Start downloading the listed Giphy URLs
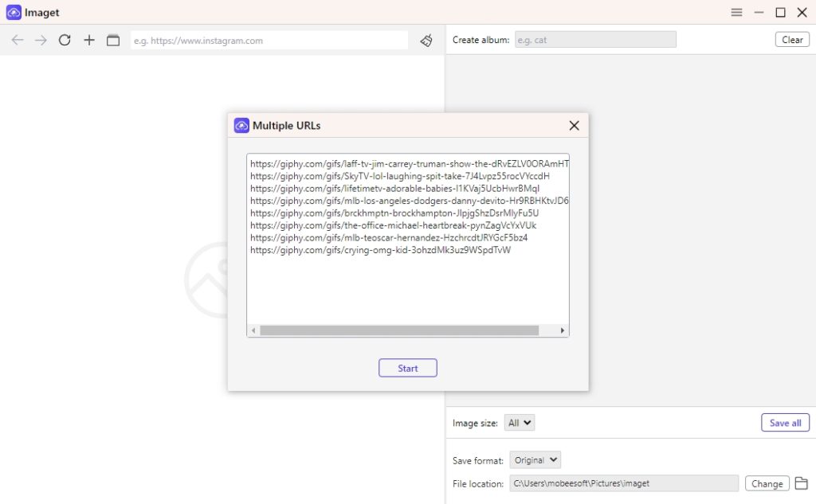 pos(407,368)
